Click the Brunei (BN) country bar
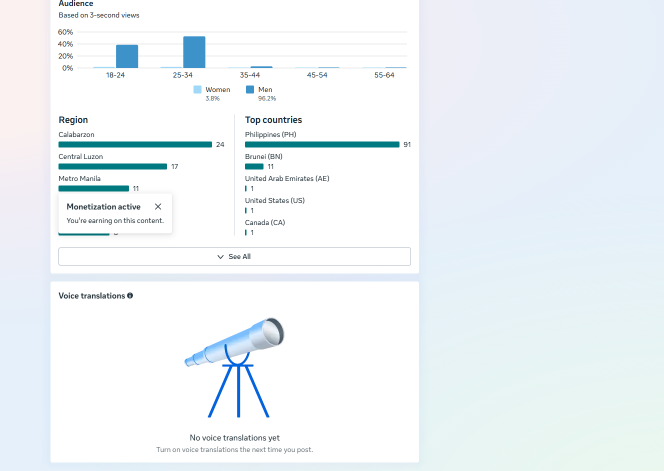Image resolution: width=664 pixels, height=471 pixels. point(254,166)
